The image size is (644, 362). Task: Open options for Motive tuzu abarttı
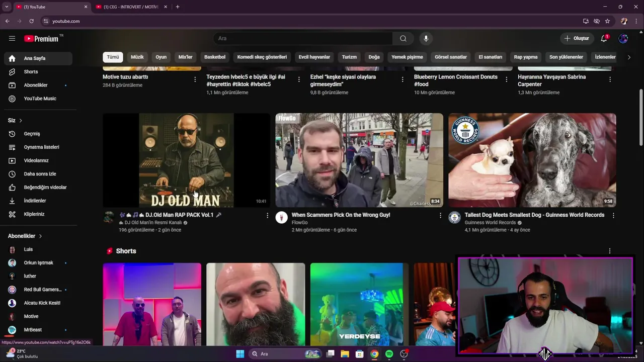pyautogui.click(x=195, y=79)
